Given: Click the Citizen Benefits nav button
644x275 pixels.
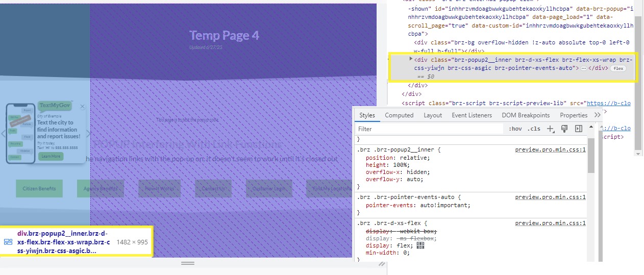Looking at the screenshot, I should click(x=39, y=188).
